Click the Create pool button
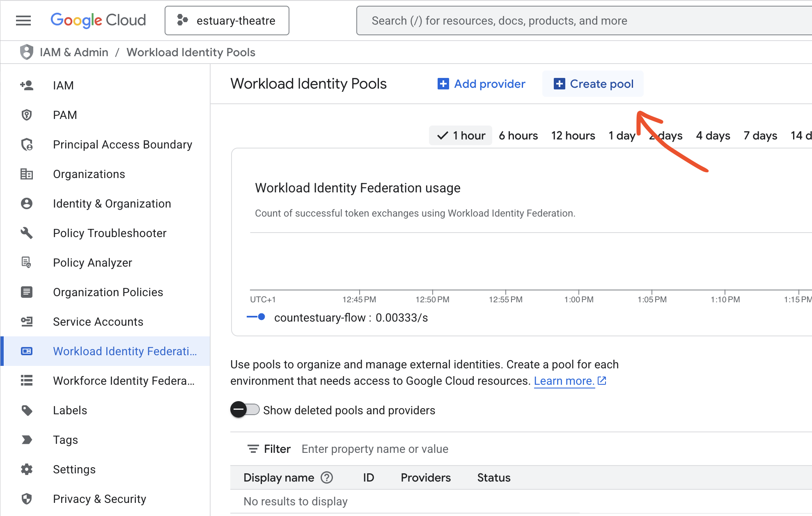 [x=593, y=84]
